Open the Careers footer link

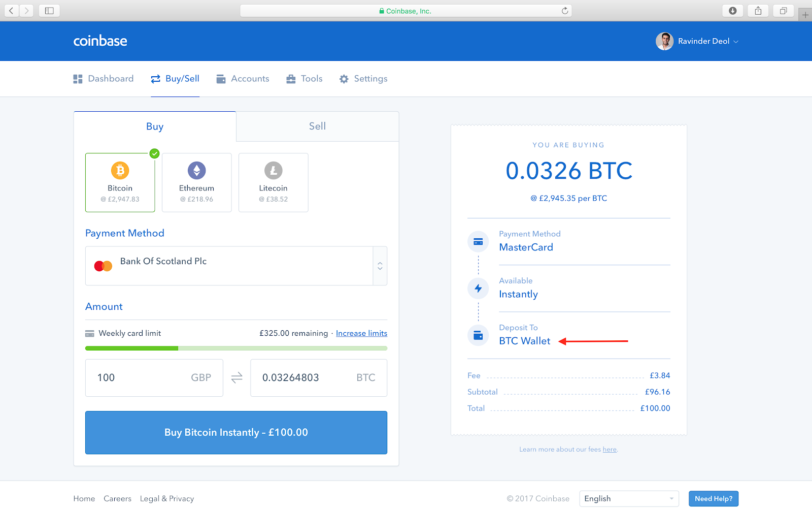117,499
